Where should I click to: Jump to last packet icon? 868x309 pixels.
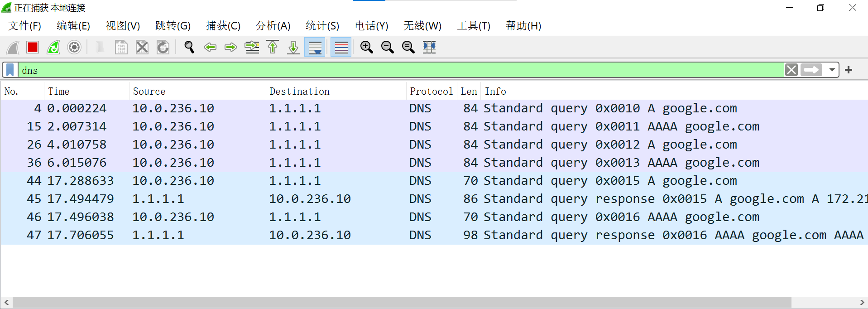point(293,47)
